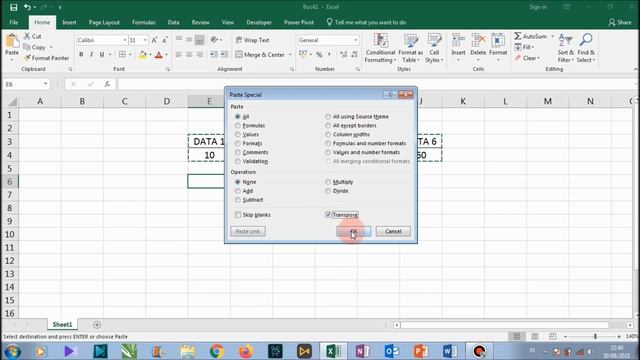Viewport: 640px width, 360px height.
Task: Select the Formats paste radio option
Action: 238,143
